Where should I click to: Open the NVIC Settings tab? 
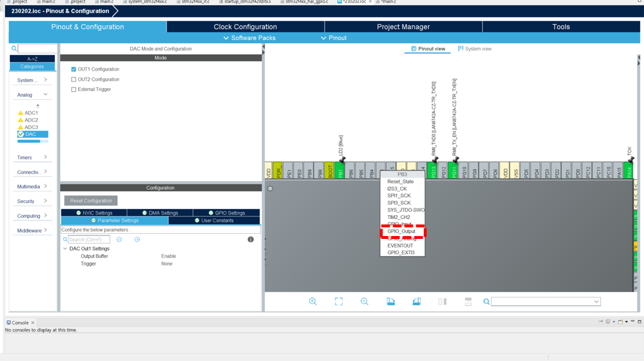(x=94, y=213)
